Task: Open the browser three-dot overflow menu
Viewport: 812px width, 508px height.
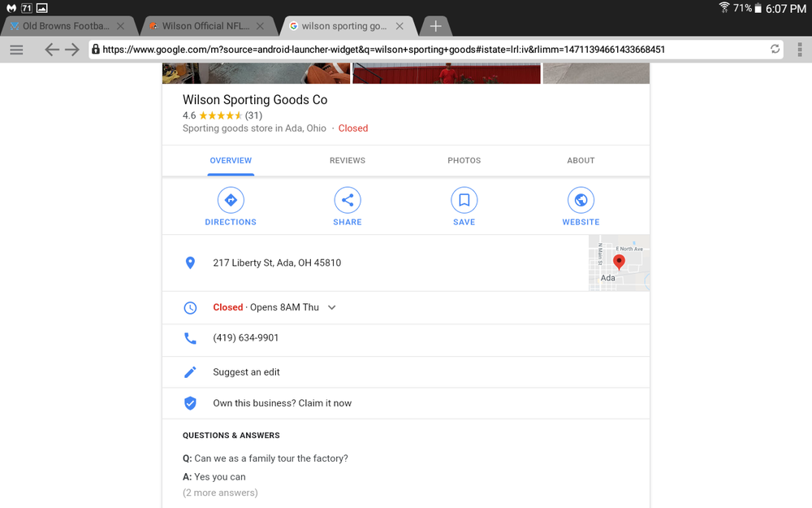Action: (800, 50)
